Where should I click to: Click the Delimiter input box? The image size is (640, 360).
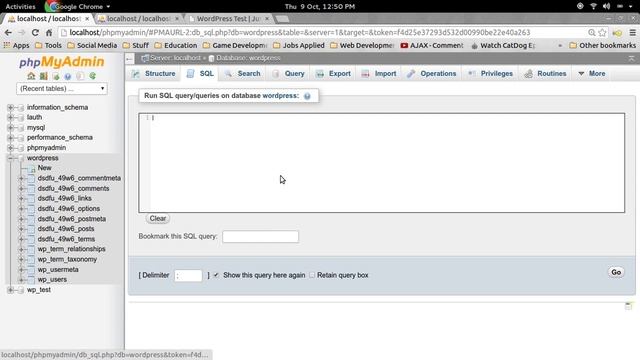point(188,276)
